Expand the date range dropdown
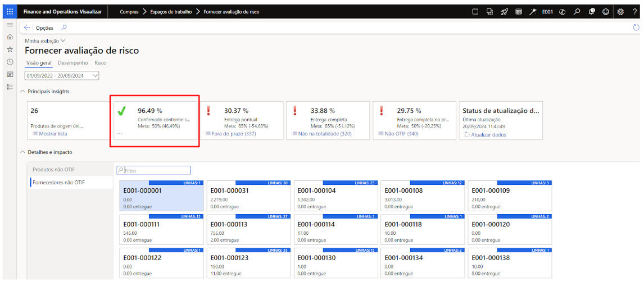Viewport: 644px width, 286px height. pos(95,76)
